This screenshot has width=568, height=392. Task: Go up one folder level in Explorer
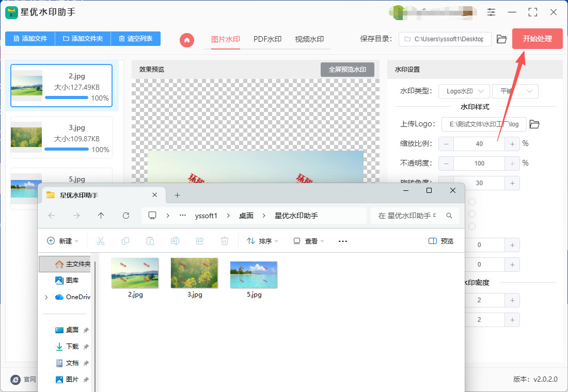click(x=101, y=216)
